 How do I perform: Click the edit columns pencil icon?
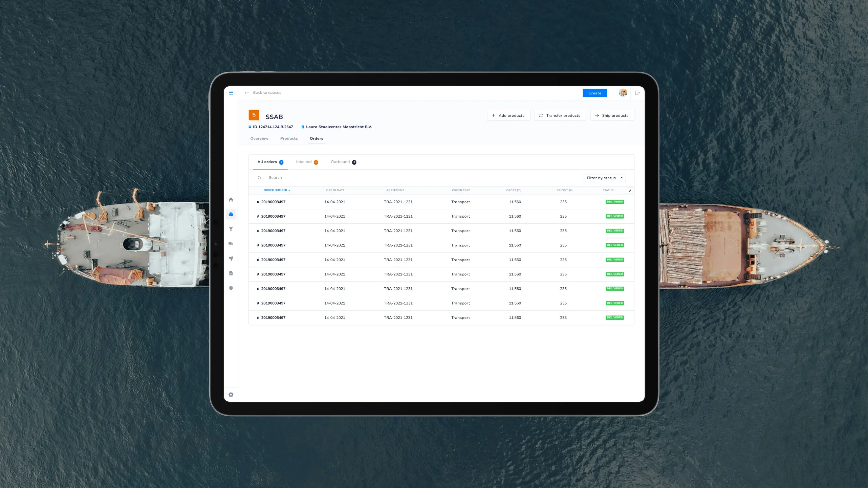[x=630, y=191]
